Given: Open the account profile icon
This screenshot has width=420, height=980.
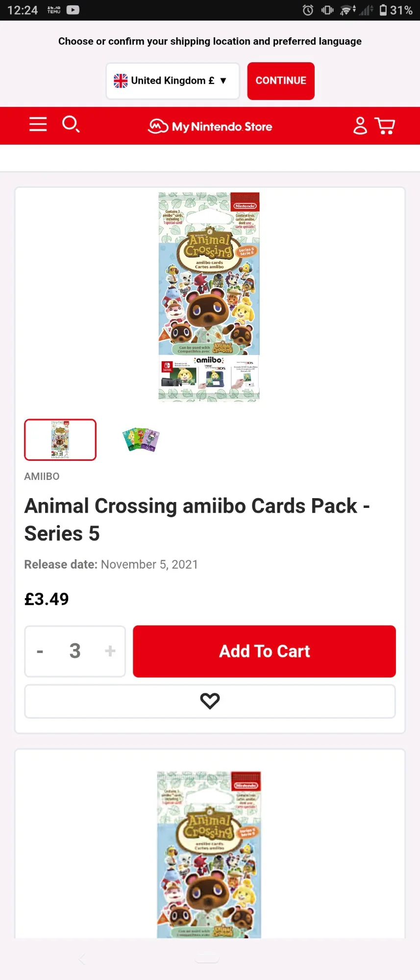Looking at the screenshot, I should pyautogui.click(x=360, y=126).
